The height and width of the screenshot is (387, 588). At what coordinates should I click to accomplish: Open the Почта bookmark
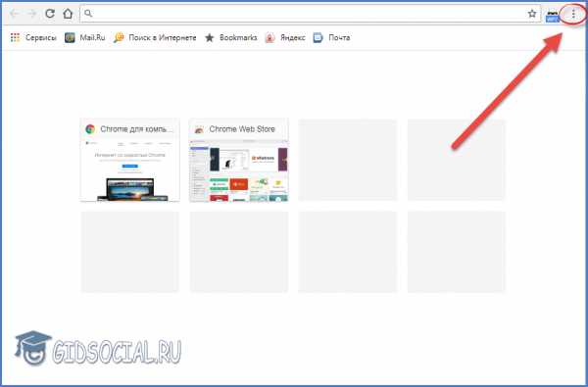332,37
